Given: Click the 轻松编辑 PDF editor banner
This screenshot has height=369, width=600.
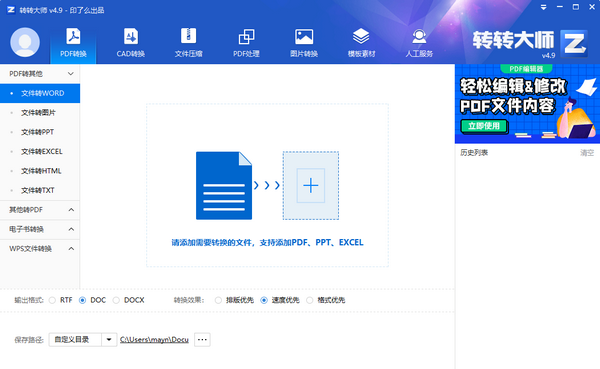Looking at the screenshot, I should [x=527, y=104].
